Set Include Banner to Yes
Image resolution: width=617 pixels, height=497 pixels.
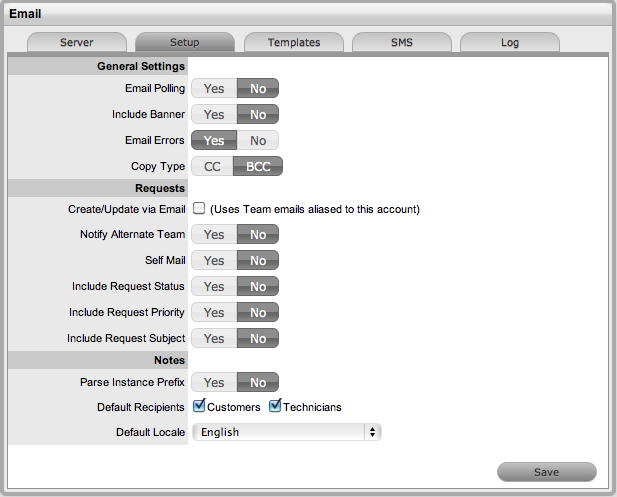tap(214, 115)
